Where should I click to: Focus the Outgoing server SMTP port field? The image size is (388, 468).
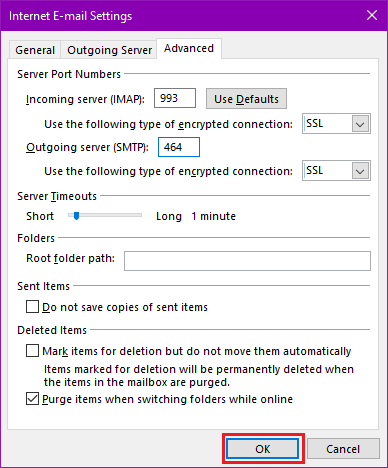[x=179, y=147]
